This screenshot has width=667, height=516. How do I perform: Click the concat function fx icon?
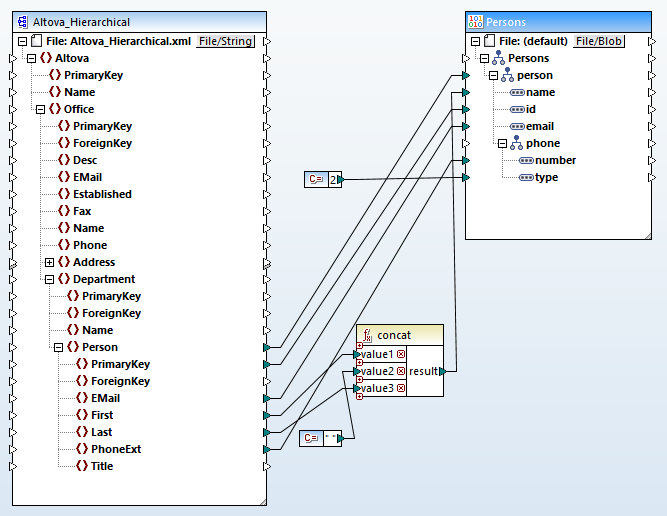[x=368, y=335]
